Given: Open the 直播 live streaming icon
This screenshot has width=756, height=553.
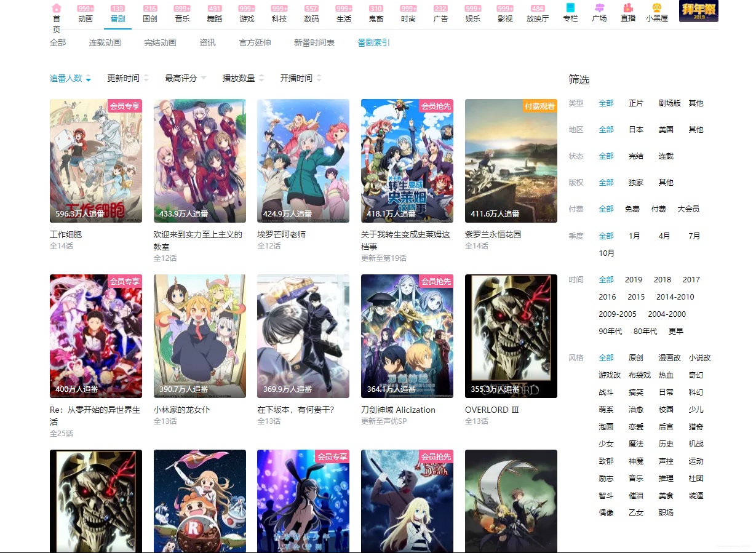Looking at the screenshot, I should tap(628, 8).
